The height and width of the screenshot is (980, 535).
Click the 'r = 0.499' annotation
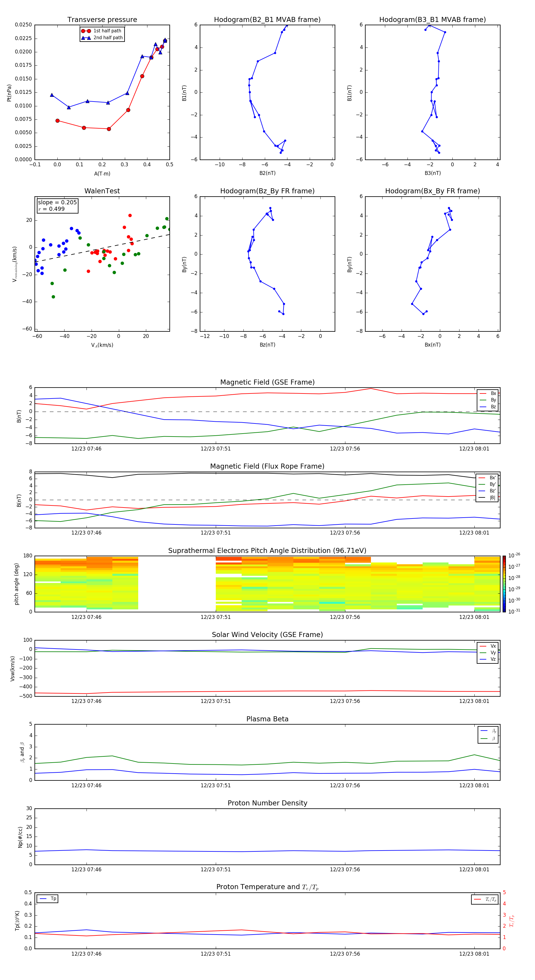[x=51, y=209]
